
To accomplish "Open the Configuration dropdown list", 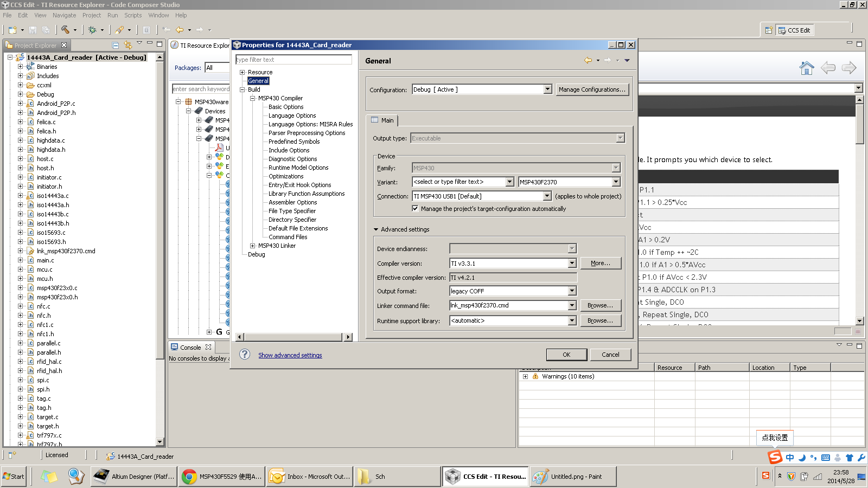I will click(x=547, y=89).
